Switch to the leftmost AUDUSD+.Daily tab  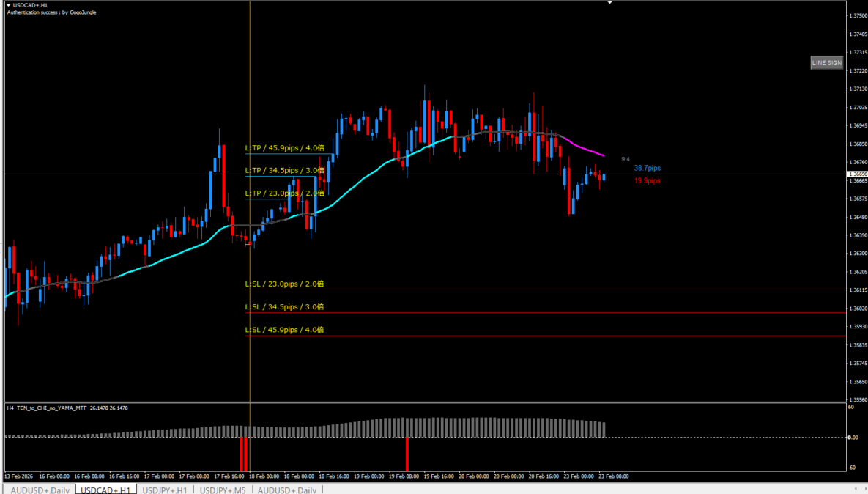41,490
